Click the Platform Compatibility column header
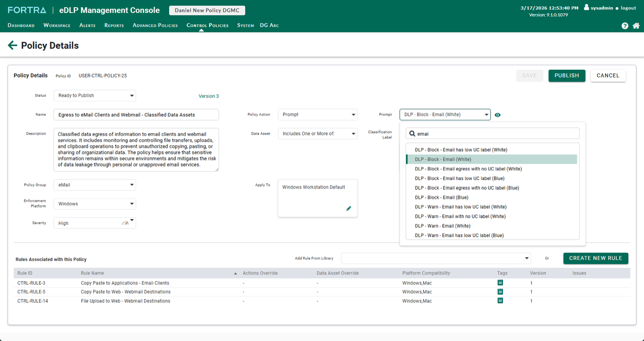The height and width of the screenshot is (341, 644). click(x=426, y=273)
